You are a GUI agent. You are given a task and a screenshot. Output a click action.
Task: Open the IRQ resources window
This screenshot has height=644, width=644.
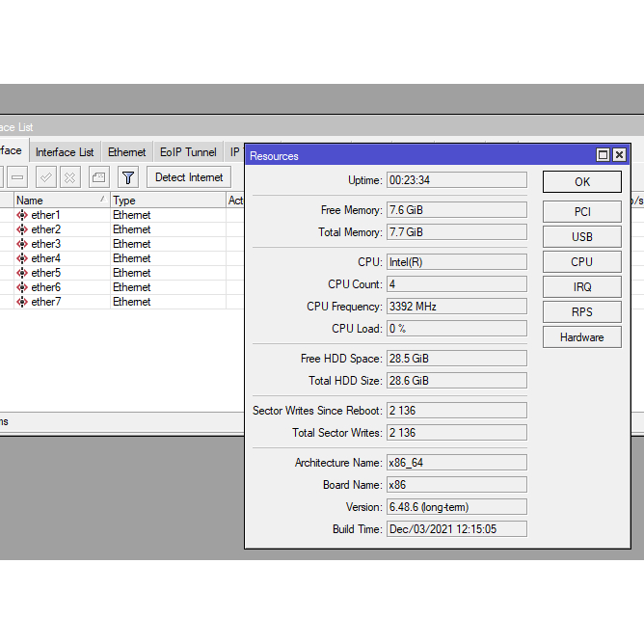click(x=581, y=287)
